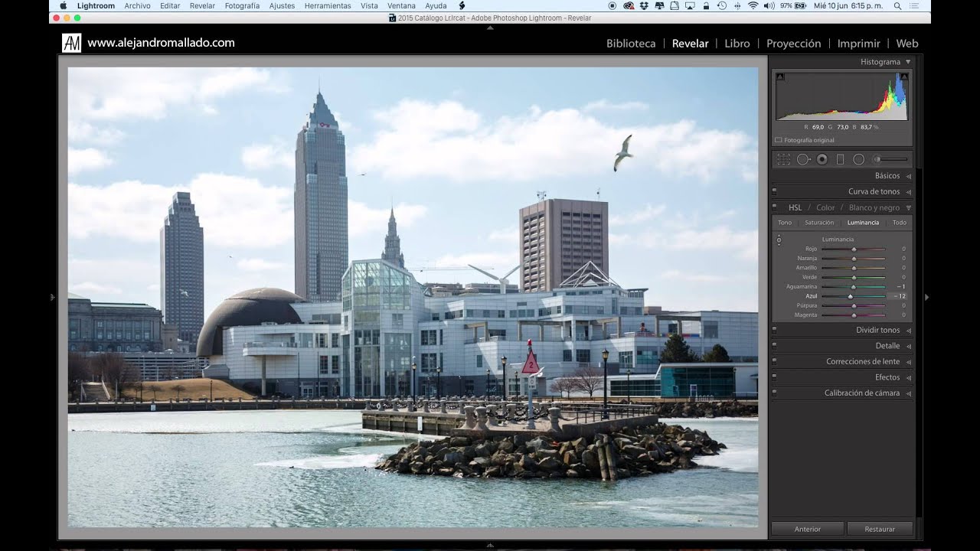Show left panel via edge arrow
This screenshot has width=980, height=551.
(x=53, y=297)
